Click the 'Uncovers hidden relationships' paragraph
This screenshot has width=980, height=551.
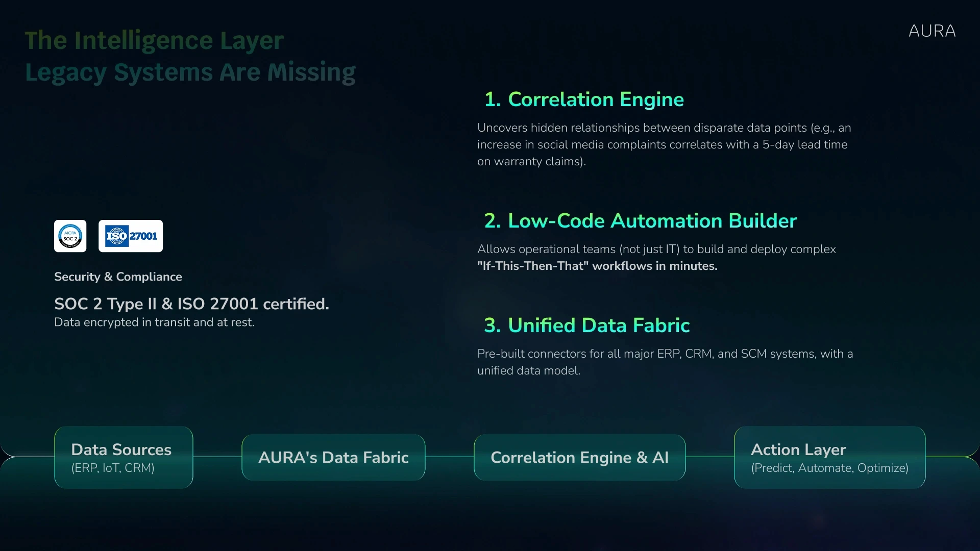pos(664,144)
